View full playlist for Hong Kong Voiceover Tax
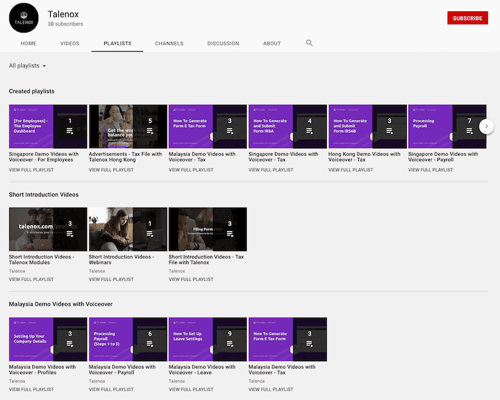 [351, 170]
